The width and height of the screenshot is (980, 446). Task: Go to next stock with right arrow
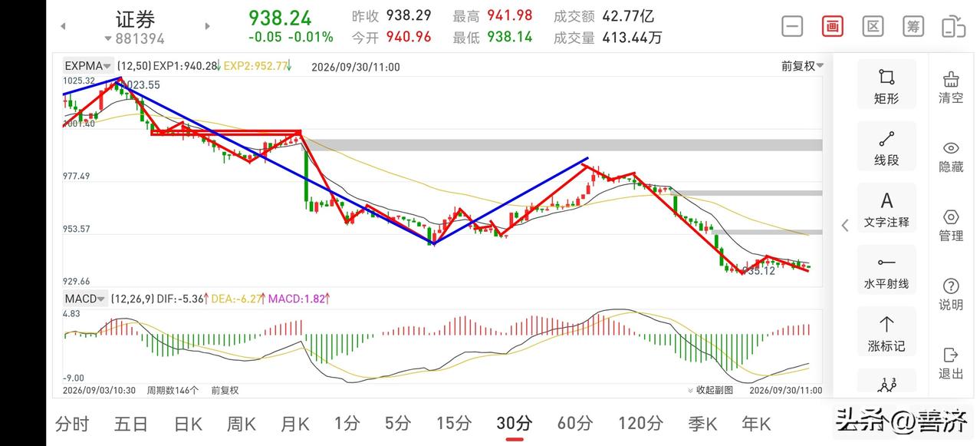(207, 26)
